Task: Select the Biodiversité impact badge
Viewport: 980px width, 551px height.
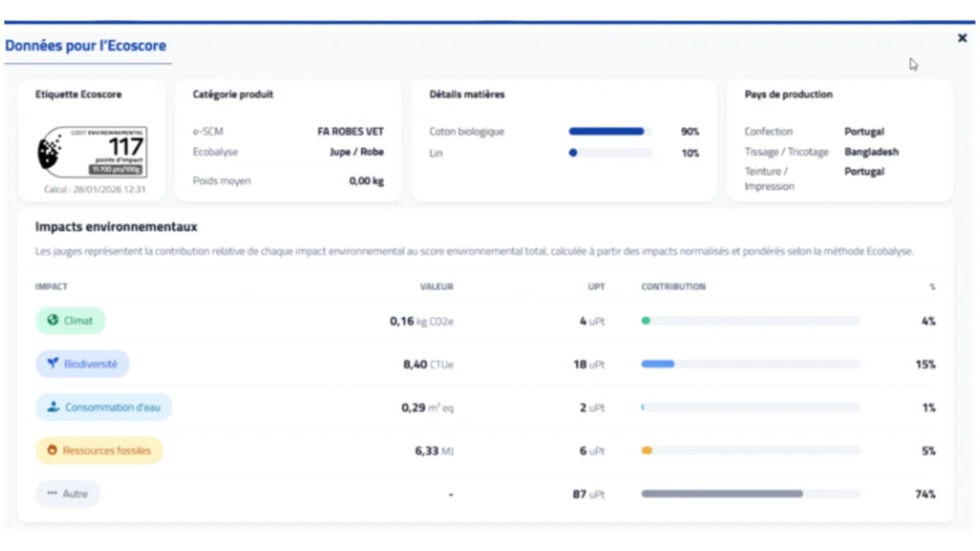Action: coord(82,364)
